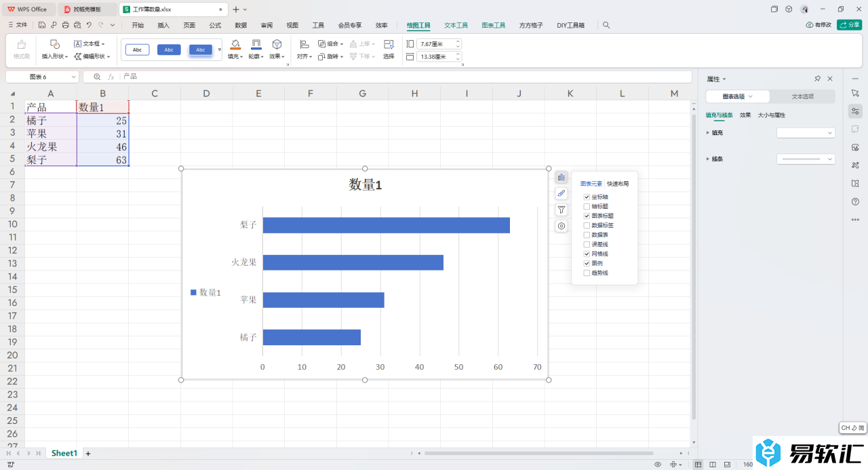The width and height of the screenshot is (868, 470).
Task: Open the chart filter funnel button
Action: [561, 210]
